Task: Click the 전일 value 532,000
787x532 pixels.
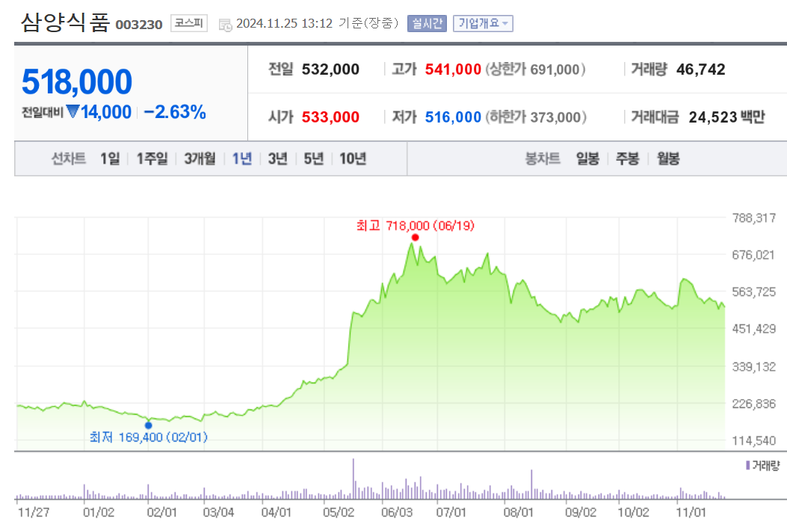Action: point(330,69)
